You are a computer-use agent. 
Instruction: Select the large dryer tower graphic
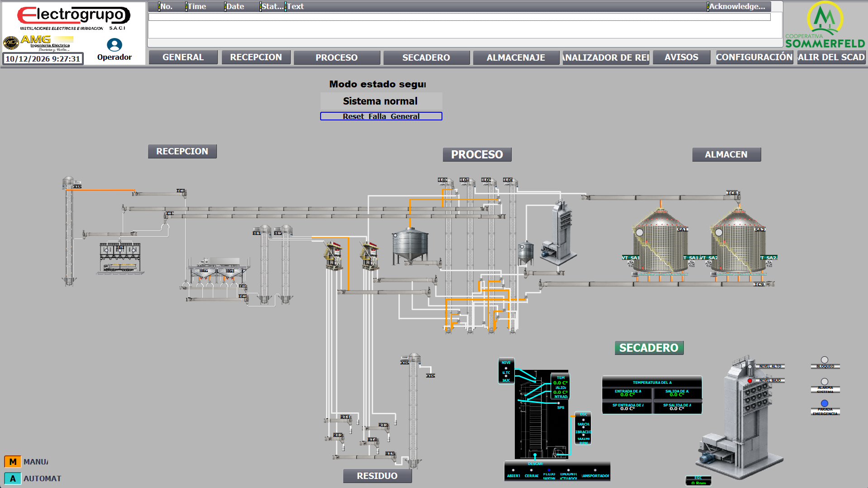click(x=740, y=416)
